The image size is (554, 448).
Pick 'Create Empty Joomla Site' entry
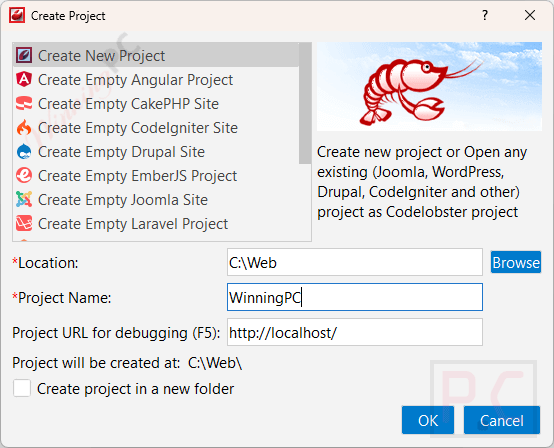pos(155,200)
